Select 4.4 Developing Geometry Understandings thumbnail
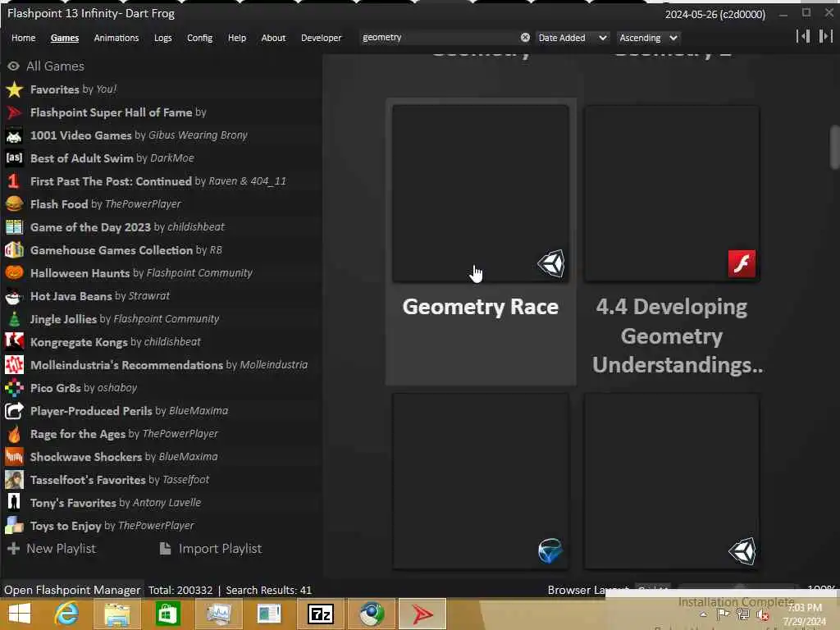840x630 pixels. (x=671, y=194)
